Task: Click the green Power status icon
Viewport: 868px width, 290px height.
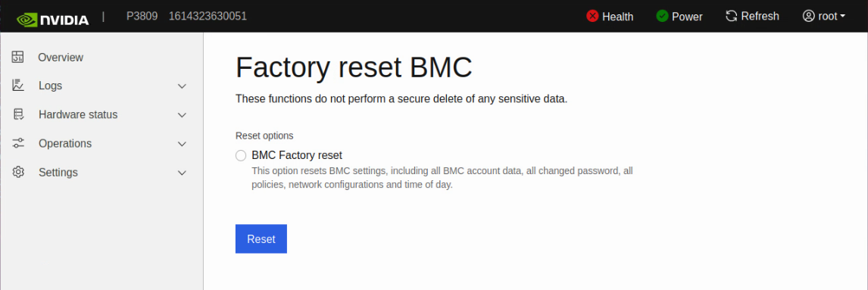Action: (x=662, y=16)
